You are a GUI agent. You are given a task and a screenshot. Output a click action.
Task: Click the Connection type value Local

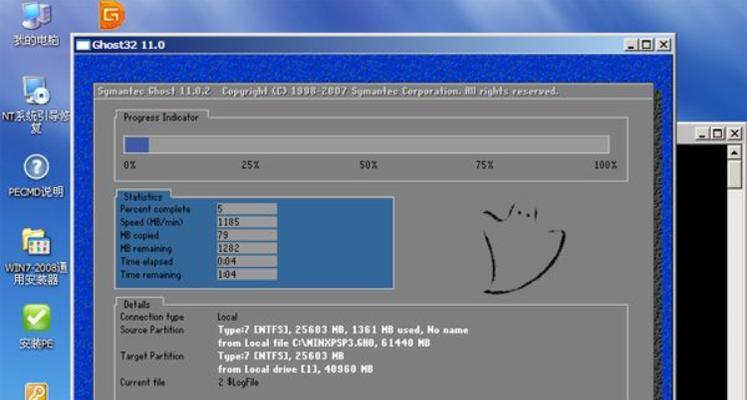pos(227,317)
